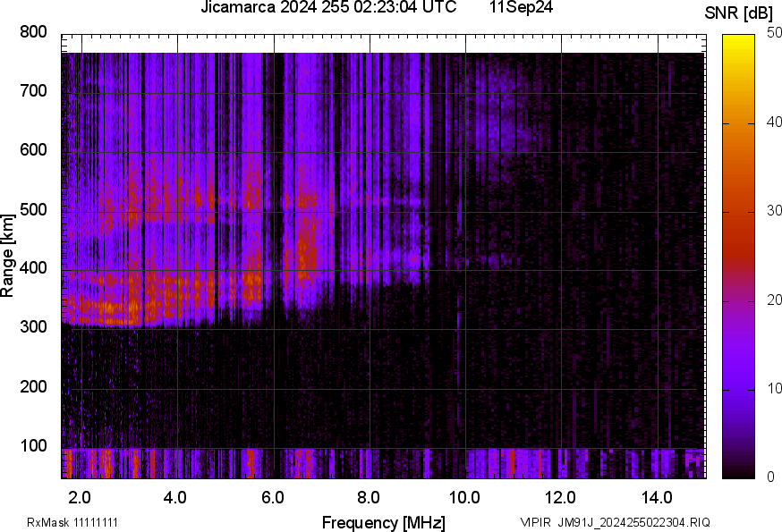
Task: Click the 100 tick on the range axis
Action: coord(33,445)
